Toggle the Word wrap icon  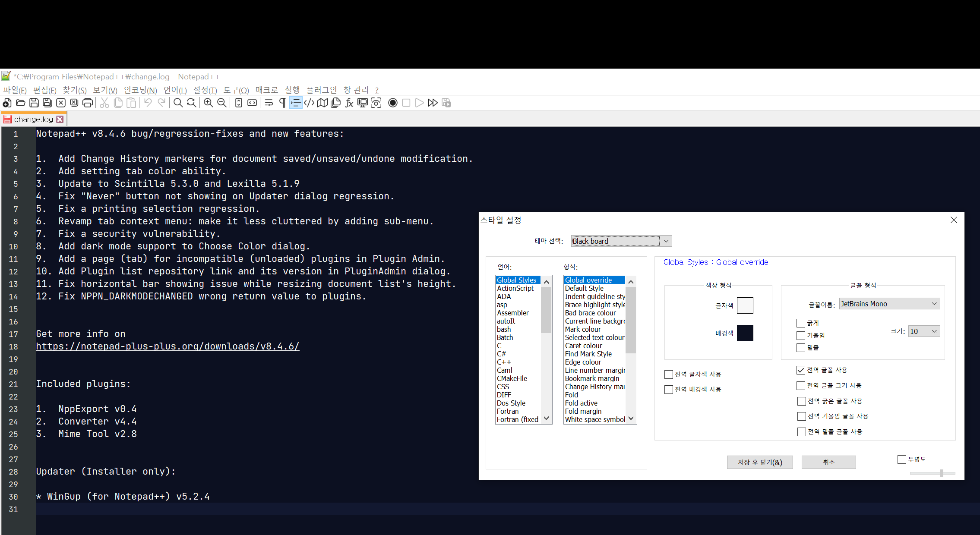coord(269,103)
